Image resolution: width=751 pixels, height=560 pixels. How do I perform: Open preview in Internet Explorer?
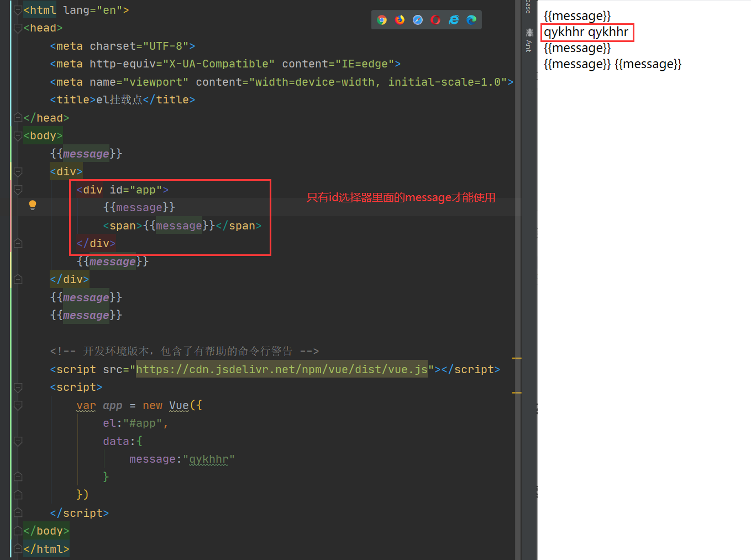453,19
